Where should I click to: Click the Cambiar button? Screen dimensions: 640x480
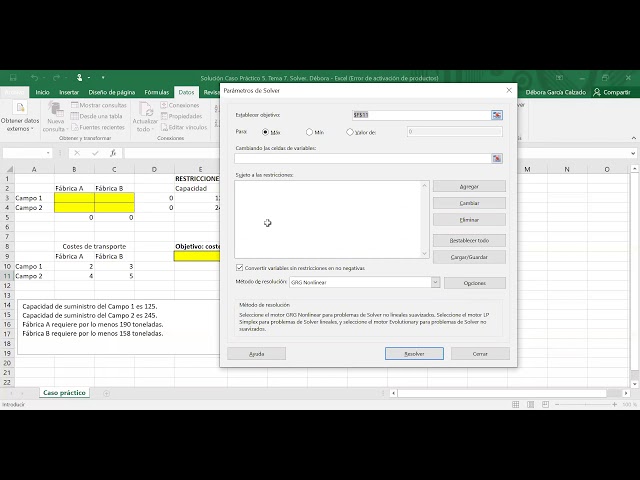[469, 203]
